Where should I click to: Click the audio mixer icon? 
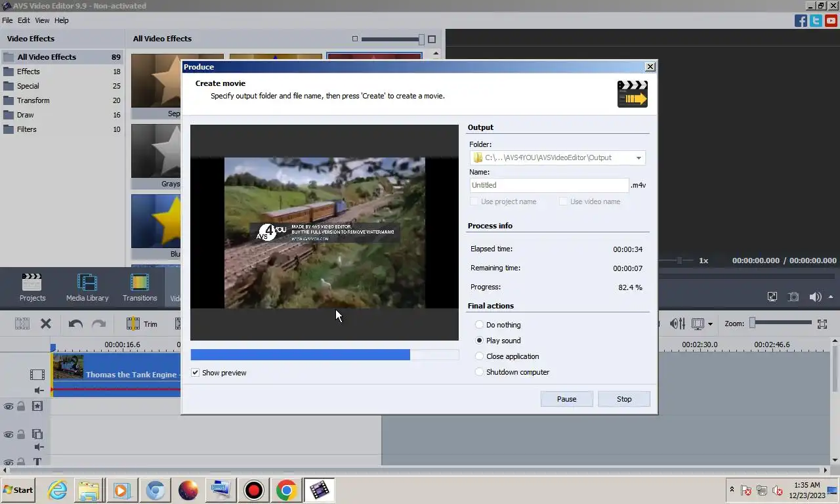677,324
